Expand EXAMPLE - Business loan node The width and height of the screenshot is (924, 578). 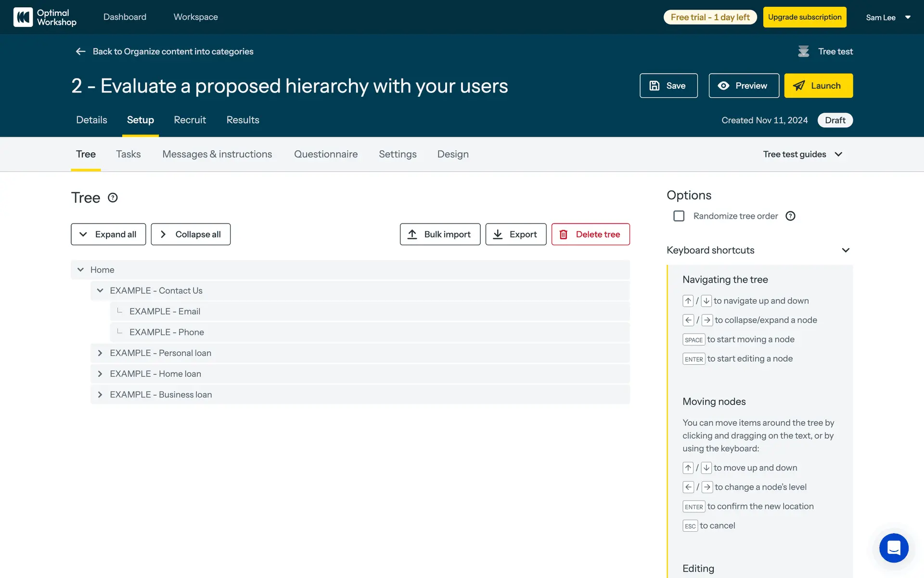(x=100, y=394)
